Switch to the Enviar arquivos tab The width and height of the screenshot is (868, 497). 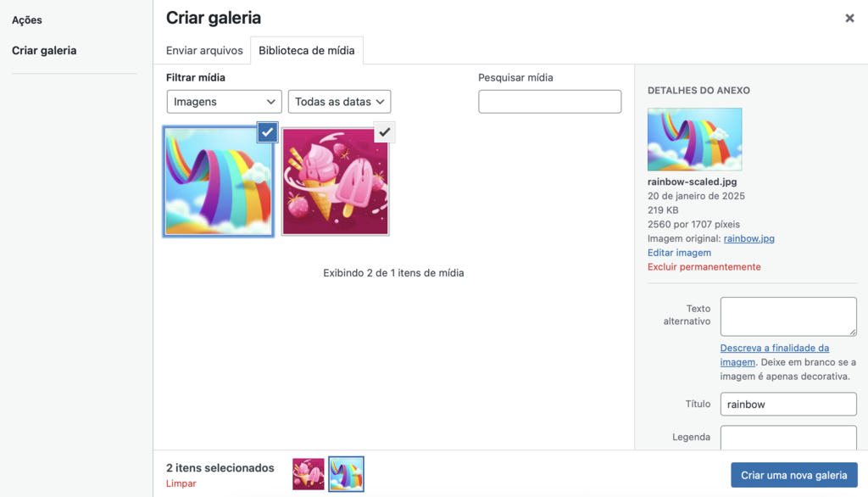point(203,50)
